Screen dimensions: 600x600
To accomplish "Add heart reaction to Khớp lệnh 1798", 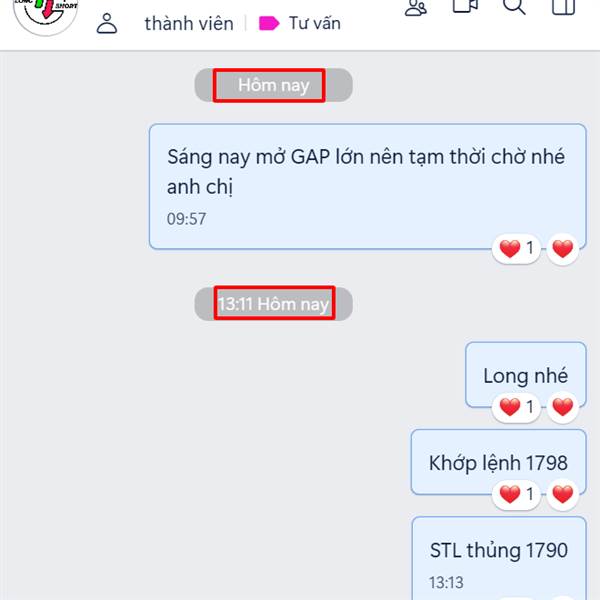I will [x=562, y=494].
